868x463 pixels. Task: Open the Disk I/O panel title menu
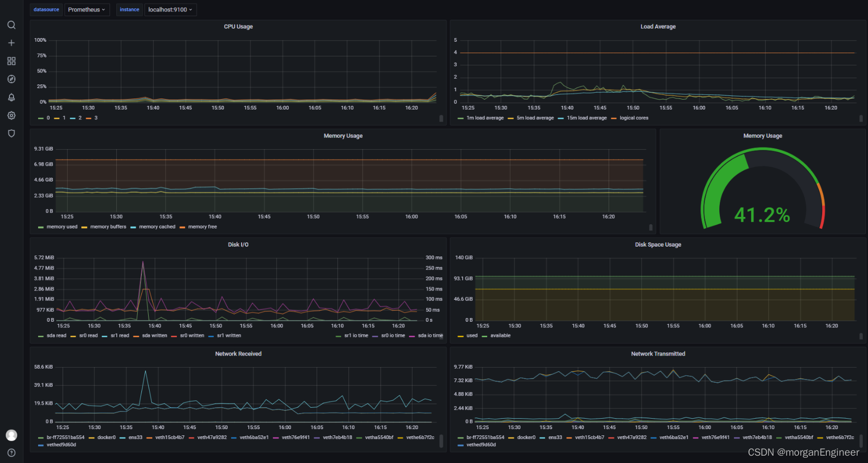click(238, 245)
